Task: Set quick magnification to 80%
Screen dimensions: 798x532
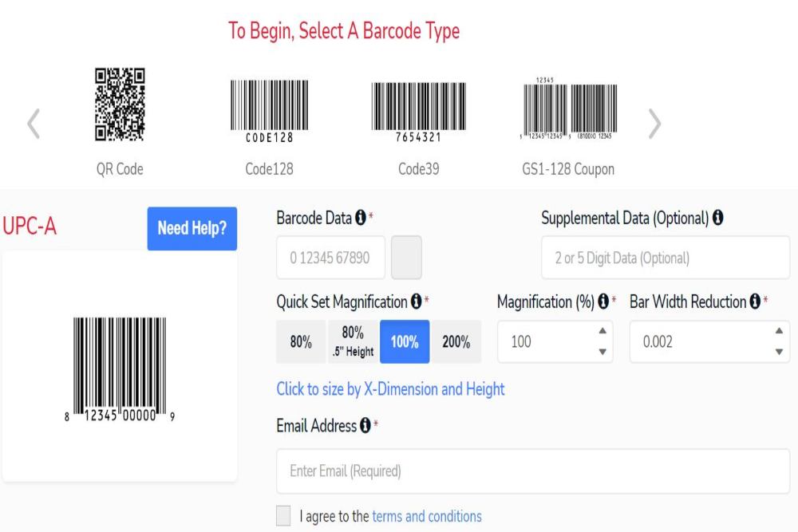Action: point(301,342)
